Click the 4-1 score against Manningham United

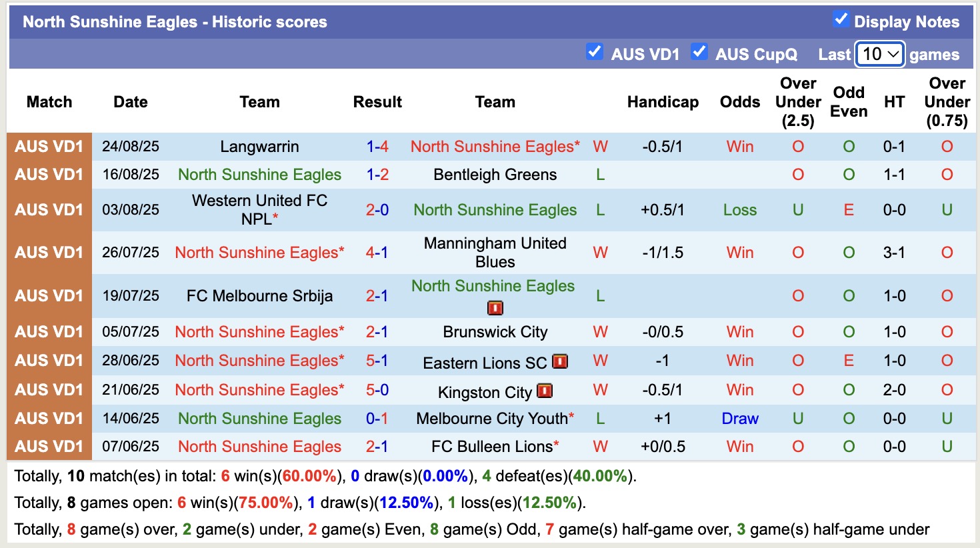[x=377, y=253]
